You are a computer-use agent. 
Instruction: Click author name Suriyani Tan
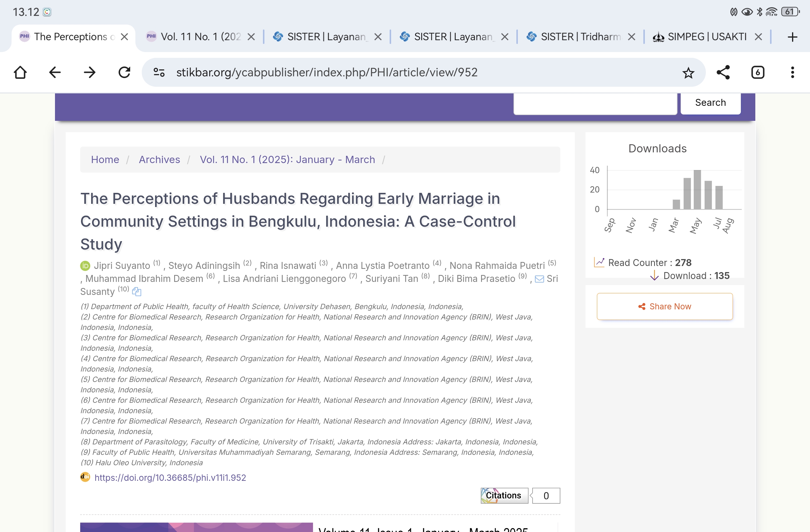tap(391, 279)
